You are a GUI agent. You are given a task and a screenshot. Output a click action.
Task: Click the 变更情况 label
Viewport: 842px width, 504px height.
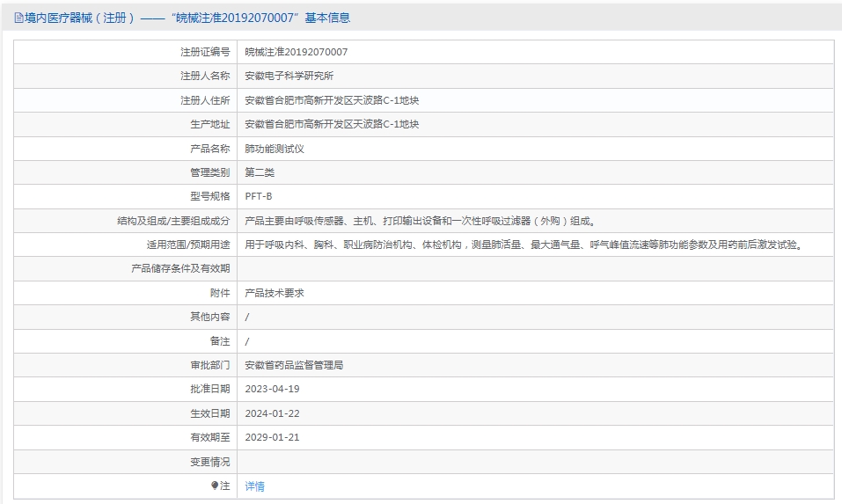coord(210,462)
